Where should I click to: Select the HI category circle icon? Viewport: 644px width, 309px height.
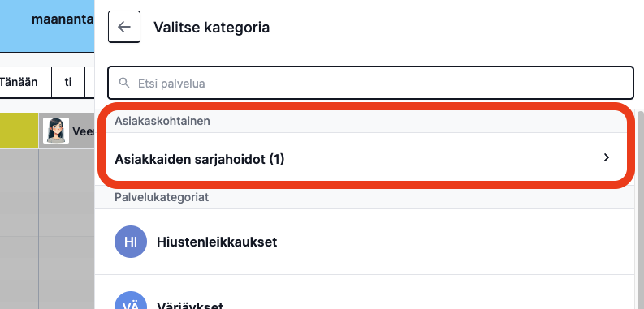131,242
